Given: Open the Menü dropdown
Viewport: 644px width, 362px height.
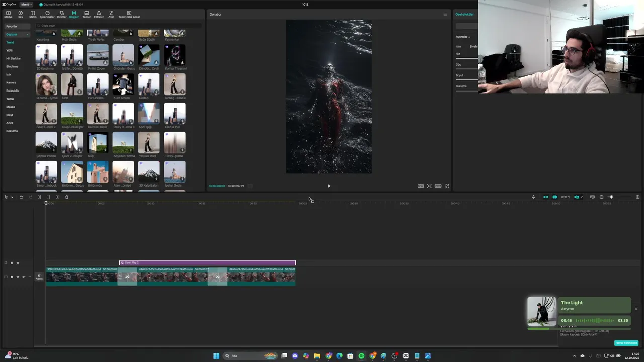Looking at the screenshot, I should pyautogui.click(x=25, y=4).
